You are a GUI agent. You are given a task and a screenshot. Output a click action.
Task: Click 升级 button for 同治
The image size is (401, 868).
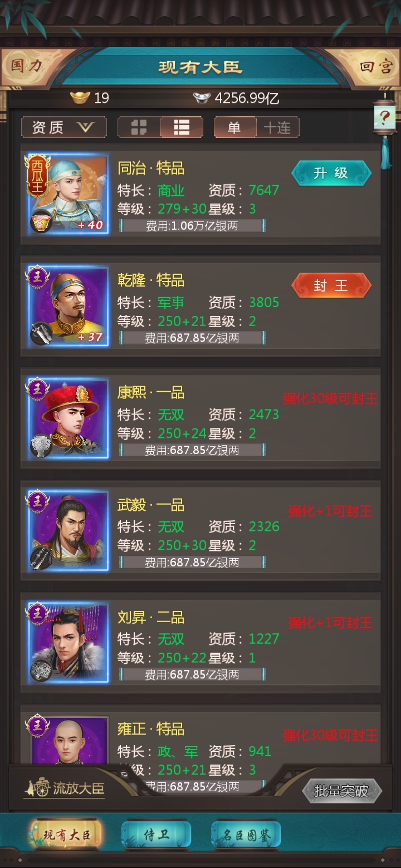tap(331, 173)
